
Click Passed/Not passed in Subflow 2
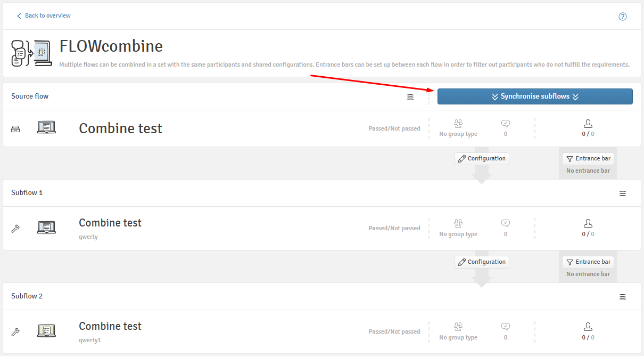tap(394, 331)
